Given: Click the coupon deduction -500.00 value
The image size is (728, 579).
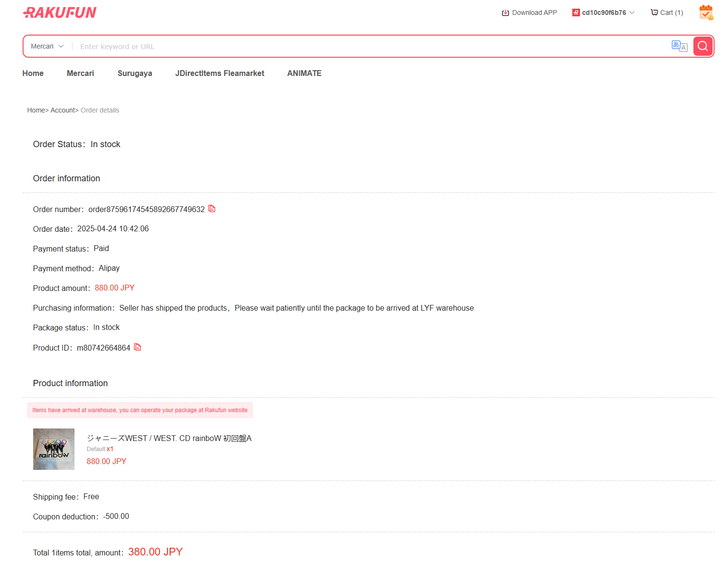Looking at the screenshot, I should click(x=116, y=516).
